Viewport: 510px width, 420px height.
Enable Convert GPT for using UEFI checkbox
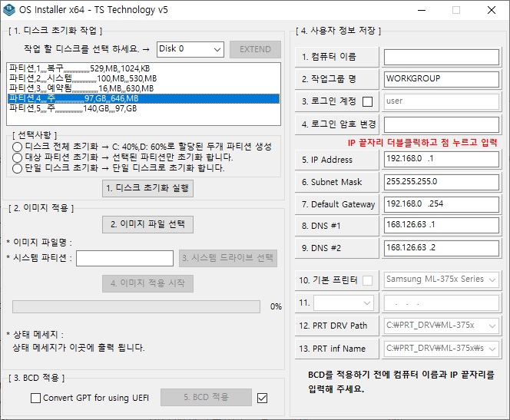36,398
